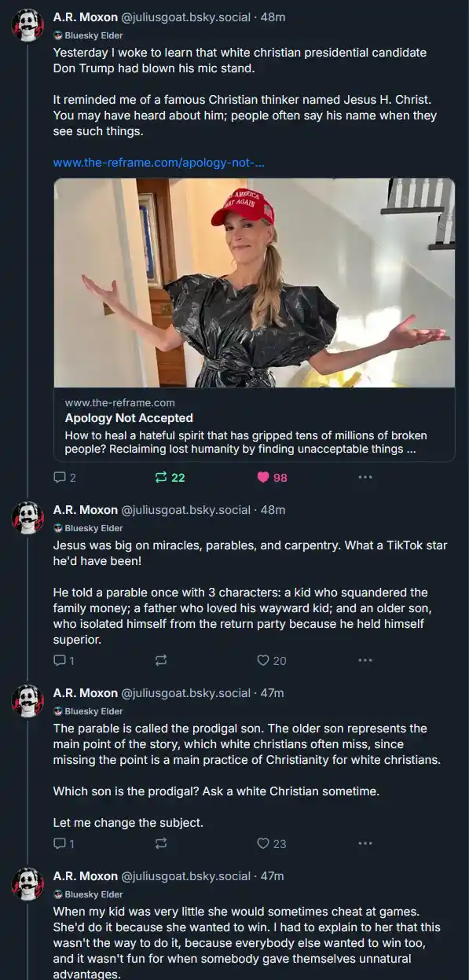Image resolution: width=469 pixels, height=980 pixels.
Task: Click A.R. Moxon name on third post
Action: point(85,692)
